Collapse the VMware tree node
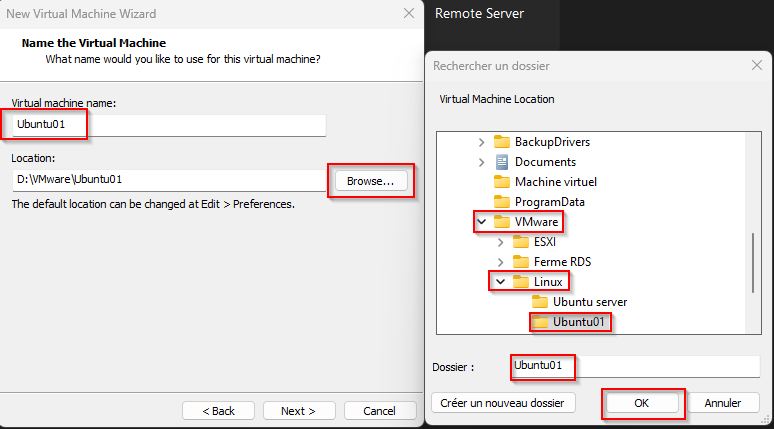This screenshot has height=429, width=774. pos(482,222)
